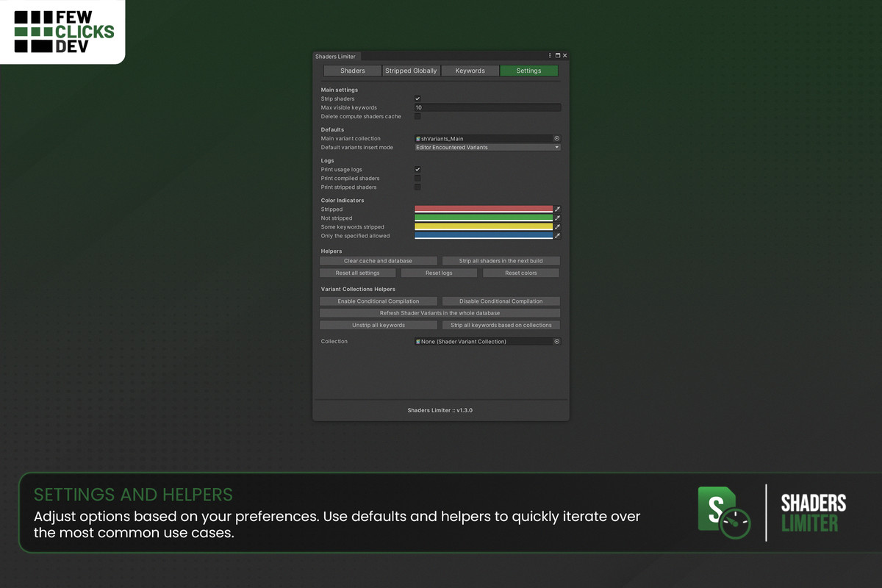Image resolution: width=882 pixels, height=588 pixels.
Task: Click the eyedropper for Not stripped color
Action: (x=557, y=218)
